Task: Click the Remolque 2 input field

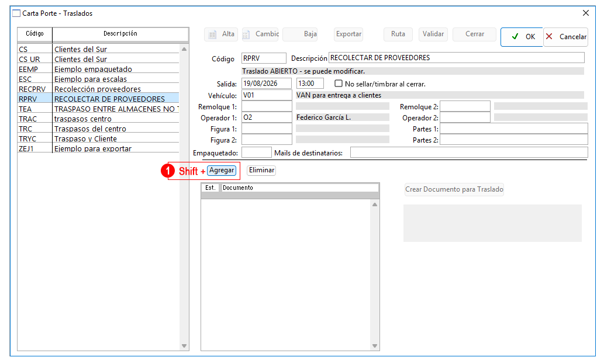Action: click(x=465, y=106)
